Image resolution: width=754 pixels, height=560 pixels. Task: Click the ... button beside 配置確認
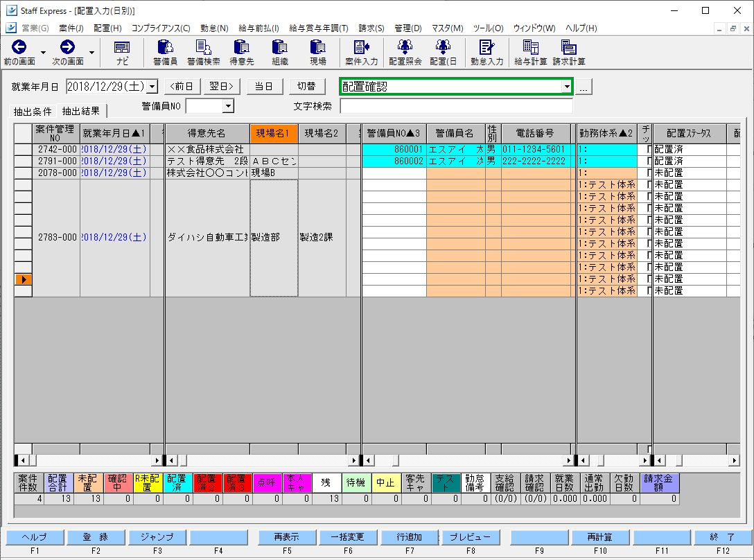pyautogui.click(x=584, y=87)
